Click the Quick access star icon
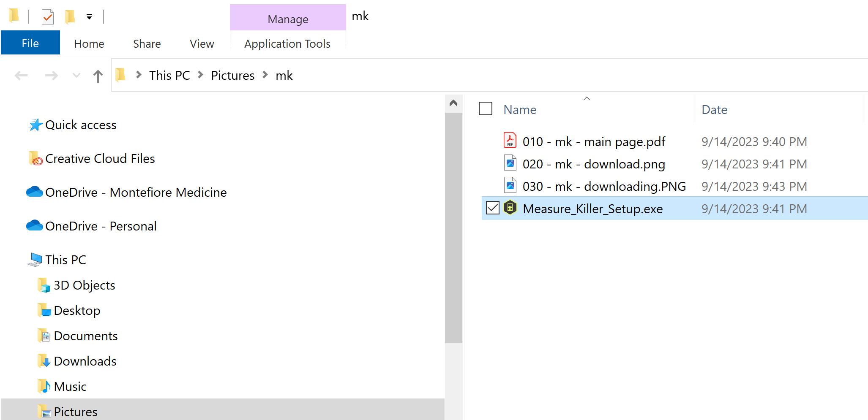868x420 pixels. [x=35, y=125]
